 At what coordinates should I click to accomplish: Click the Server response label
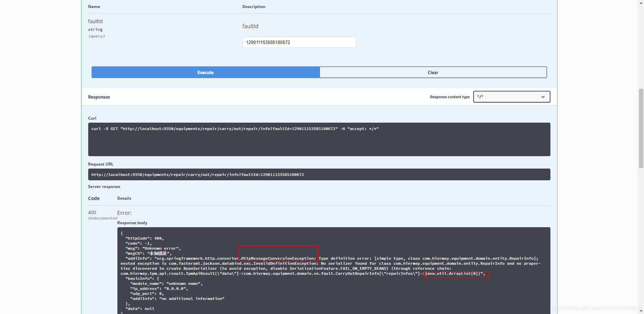pyautogui.click(x=104, y=187)
